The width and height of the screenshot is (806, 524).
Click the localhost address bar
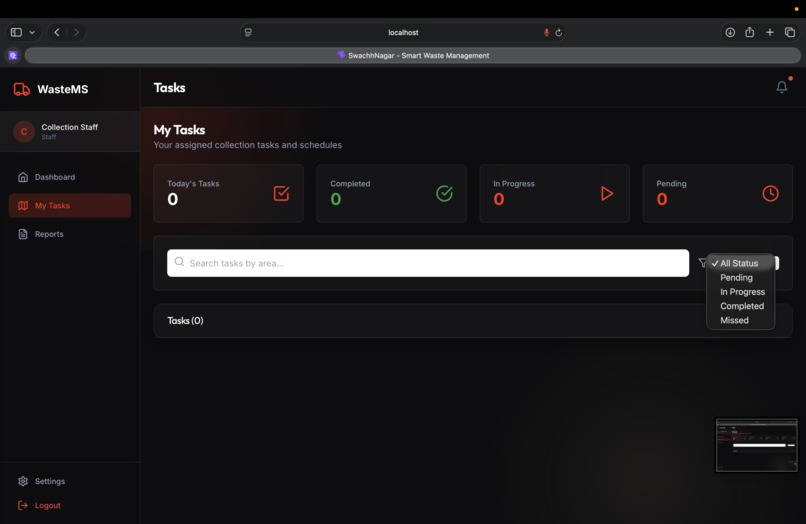point(403,32)
